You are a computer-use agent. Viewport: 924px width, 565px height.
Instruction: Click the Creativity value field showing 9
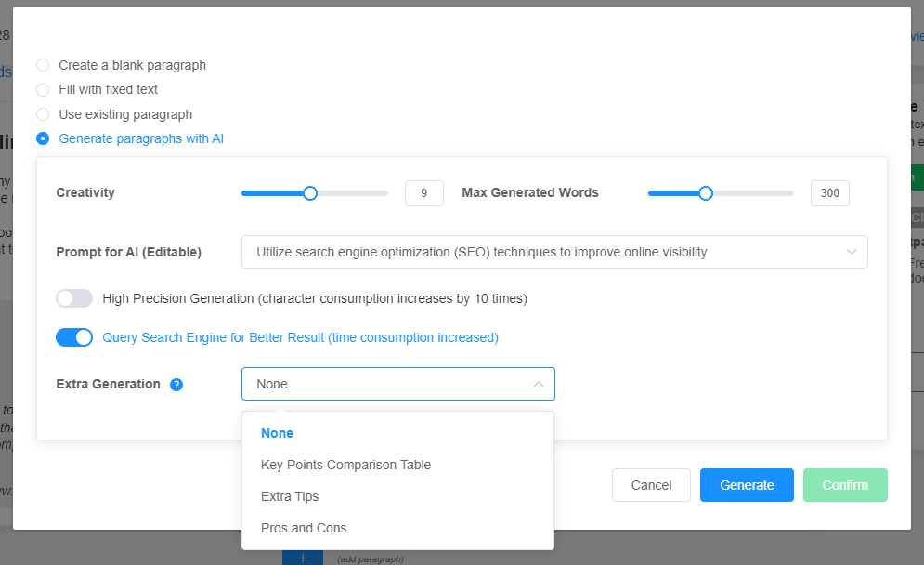424,193
